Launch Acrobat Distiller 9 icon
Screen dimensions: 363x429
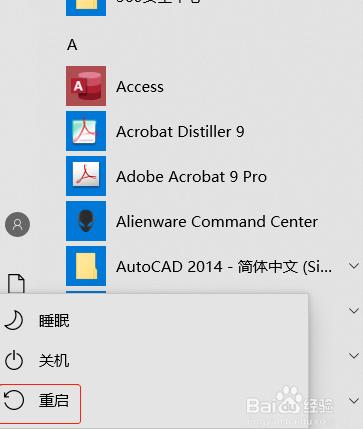tap(86, 131)
